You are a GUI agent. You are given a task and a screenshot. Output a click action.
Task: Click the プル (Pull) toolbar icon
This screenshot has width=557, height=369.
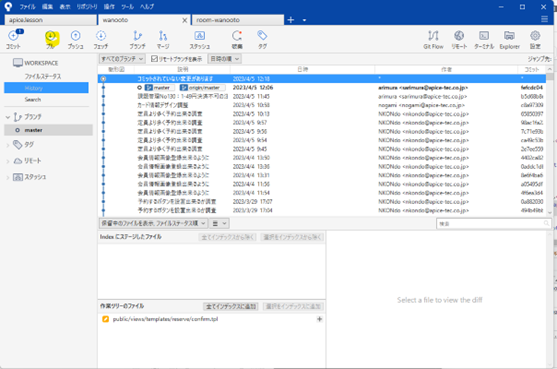[x=50, y=39]
